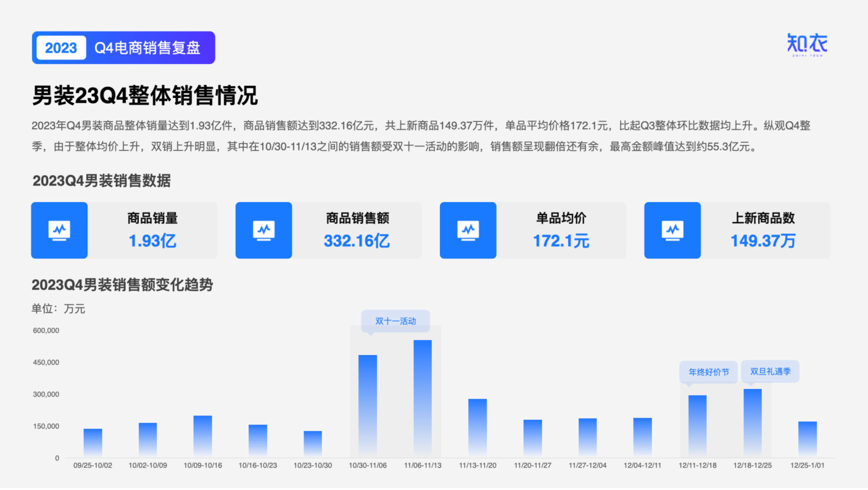Click the 双旦礼遇季 event tag
Image resolution: width=868 pixels, height=490 pixels.
click(769, 372)
